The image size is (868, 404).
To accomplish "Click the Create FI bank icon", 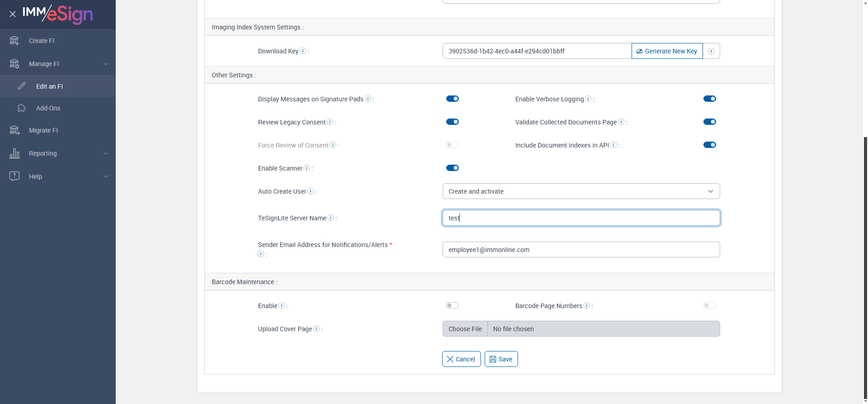I will tap(14, 41).
